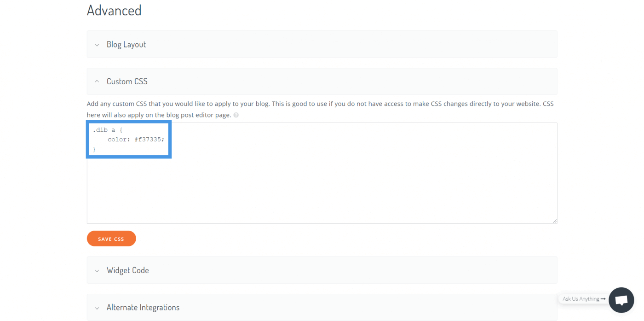Expand the Alternate Integrations chevron

pyautogui.click(x=97, y=308)
